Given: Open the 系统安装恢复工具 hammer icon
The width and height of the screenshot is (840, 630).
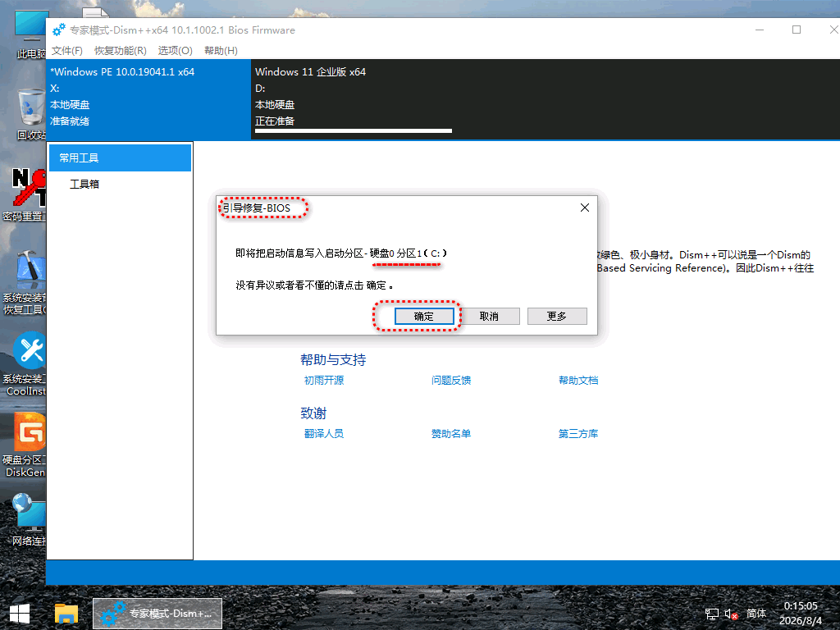Looking at the screenshot, I should coord(25,282).
